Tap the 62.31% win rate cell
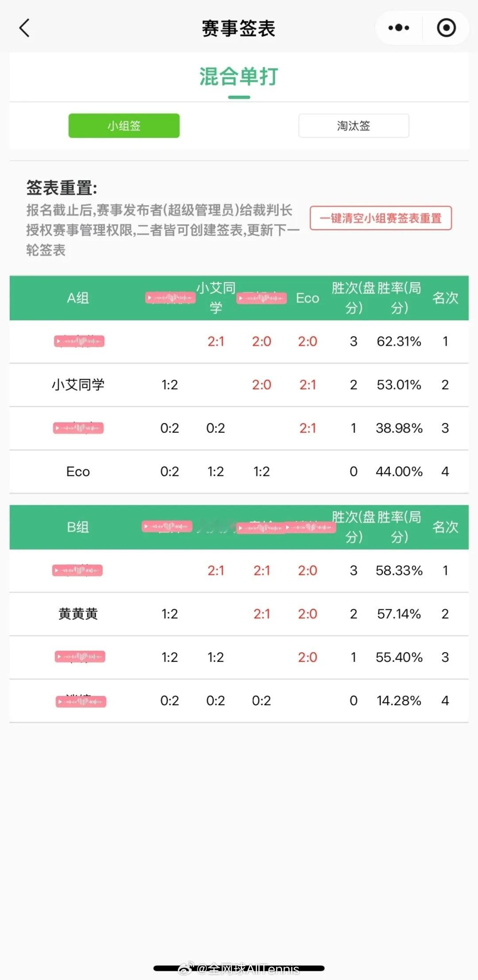Screen dimensions: 478x980 point(399,342)
